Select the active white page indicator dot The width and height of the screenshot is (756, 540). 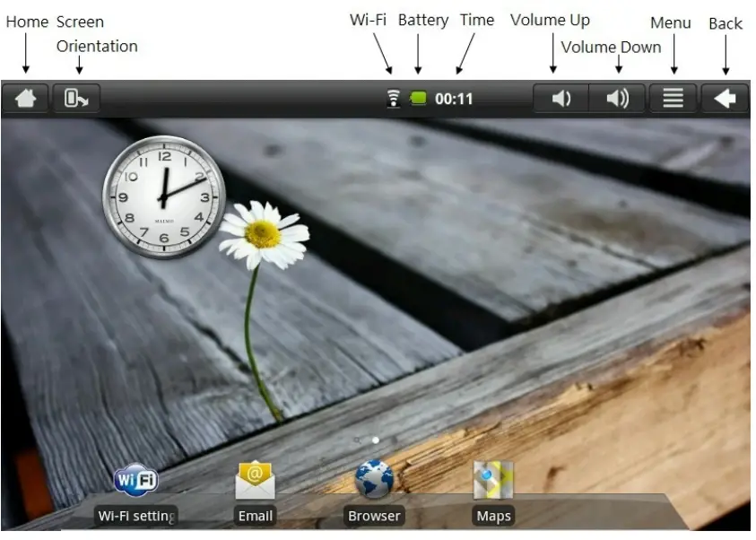tap(376, 440)
